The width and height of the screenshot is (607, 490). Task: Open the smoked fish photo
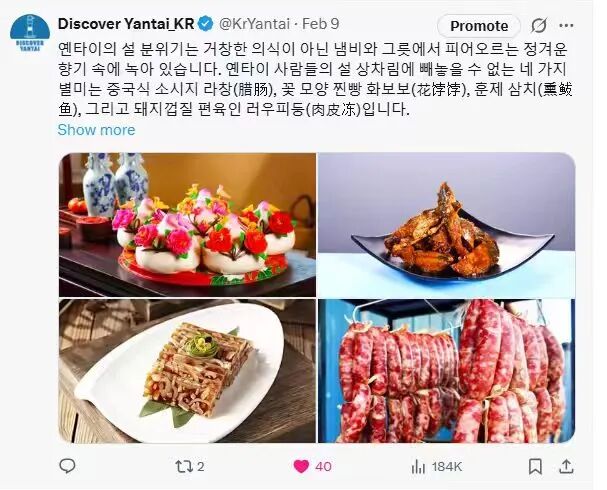pyautogui.click(x=446, y=225)
